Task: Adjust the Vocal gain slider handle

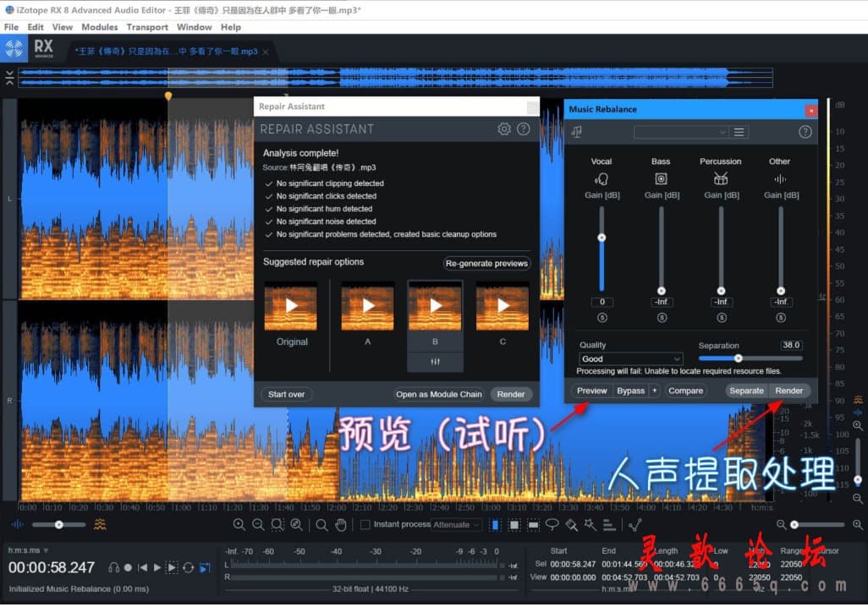Action: (x=602, y=238)
